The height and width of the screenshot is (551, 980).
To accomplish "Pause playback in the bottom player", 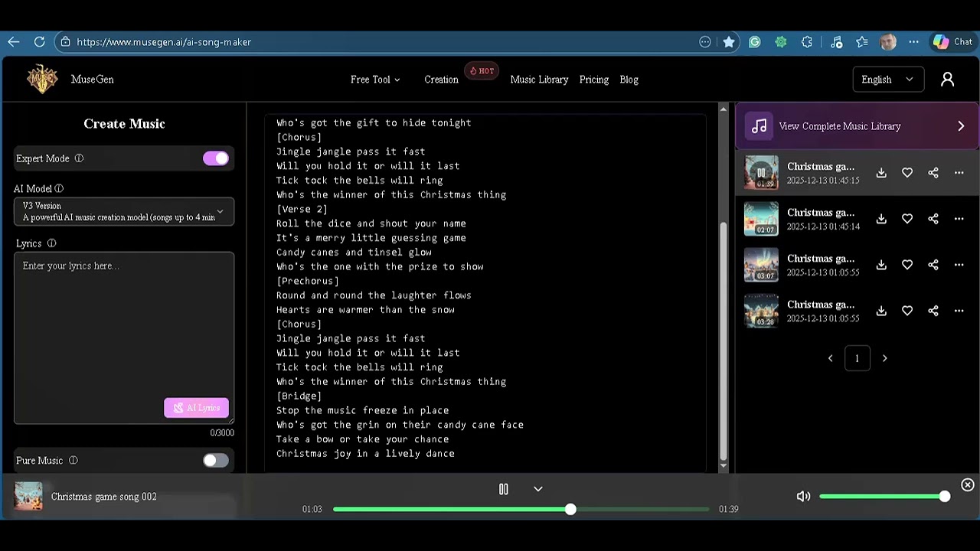I will click(504, 489).
